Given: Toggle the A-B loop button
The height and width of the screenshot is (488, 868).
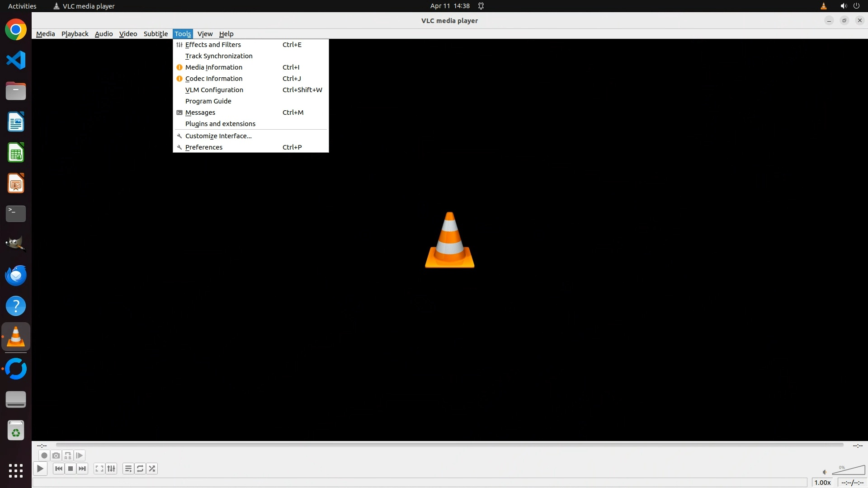Looking at the screenshot, I should pyautogui.click(x=68, y=455).
